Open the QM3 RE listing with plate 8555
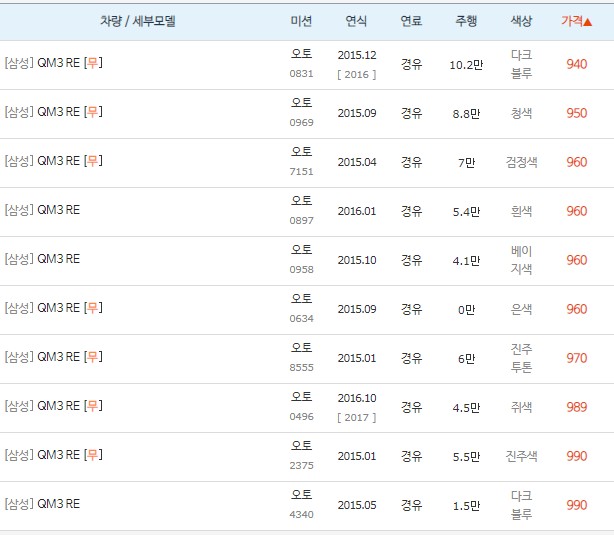Screen dimensions: 614x535 tap(54, 356)
